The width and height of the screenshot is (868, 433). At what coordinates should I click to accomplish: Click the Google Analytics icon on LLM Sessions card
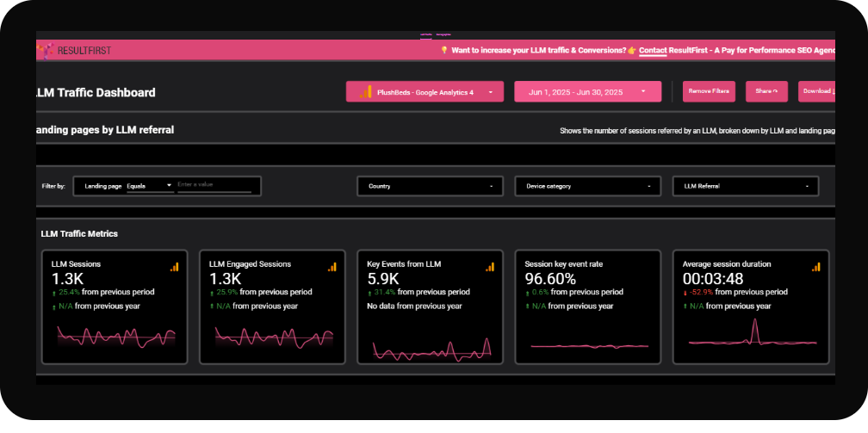[x=175, y=267]
